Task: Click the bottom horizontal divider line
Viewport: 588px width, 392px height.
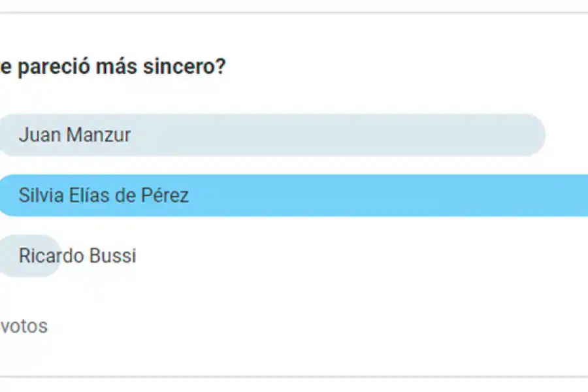Action: pos(294,376)
